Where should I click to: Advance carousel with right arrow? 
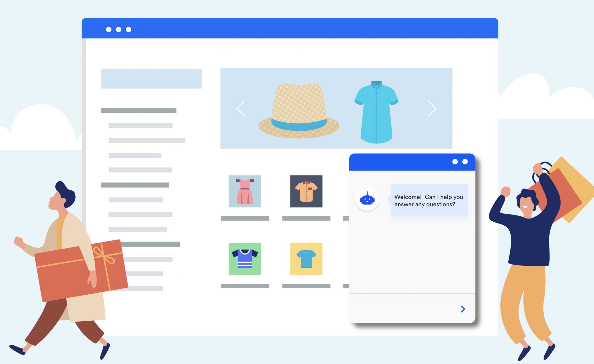(432, 109)
